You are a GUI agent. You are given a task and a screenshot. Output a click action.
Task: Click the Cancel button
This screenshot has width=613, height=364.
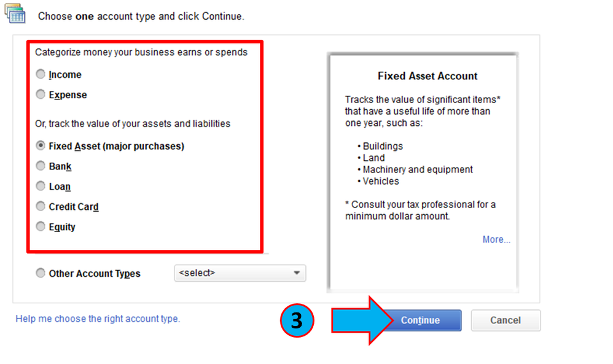tap(506, 320)
